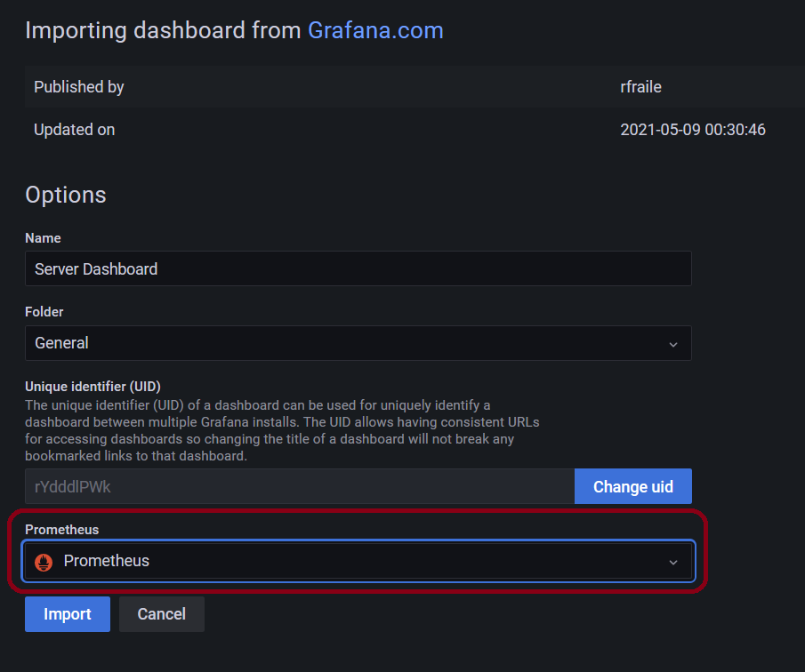
Task: Click the updated timestamp 2021-05-09 00:30:46
Action: point(692,130)
